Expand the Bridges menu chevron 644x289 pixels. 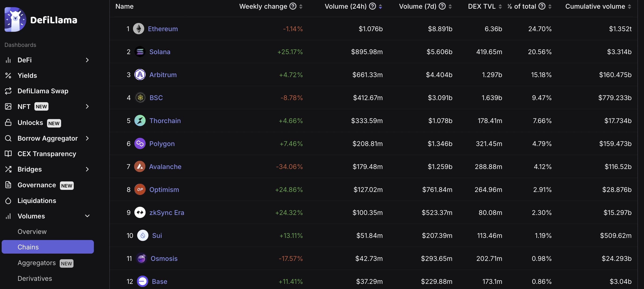click(87, 169)
